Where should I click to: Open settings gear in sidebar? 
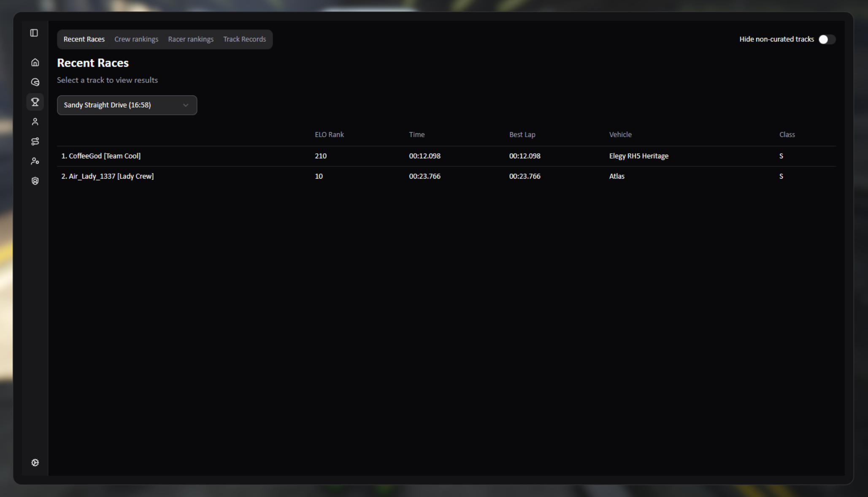coord(35,462)
